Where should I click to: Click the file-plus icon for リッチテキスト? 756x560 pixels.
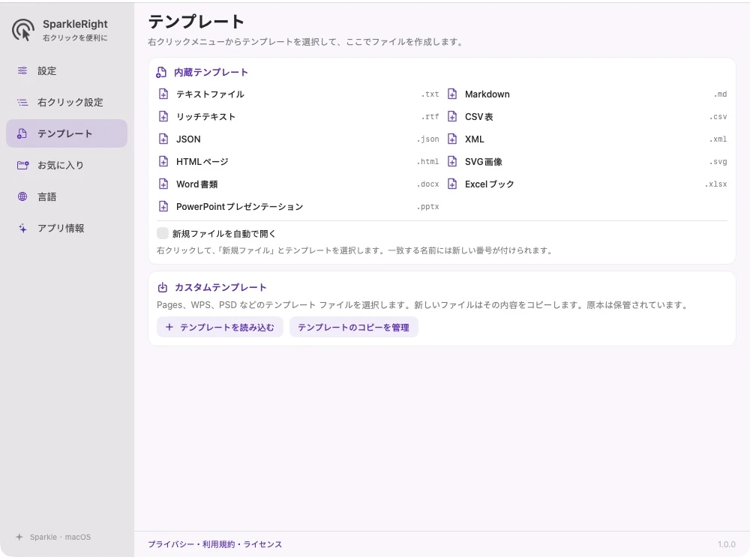(x=163, y=117)
